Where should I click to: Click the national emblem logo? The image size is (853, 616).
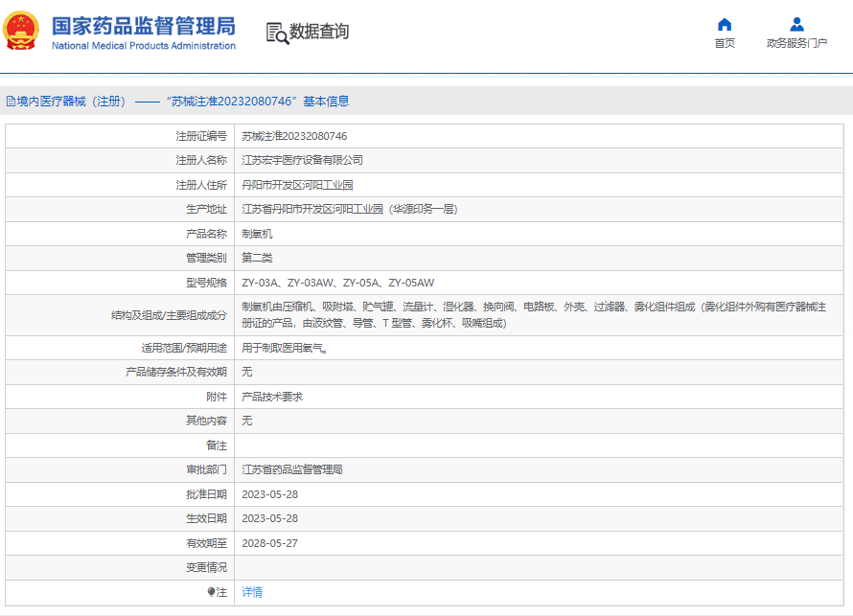[x=21, y=32]
